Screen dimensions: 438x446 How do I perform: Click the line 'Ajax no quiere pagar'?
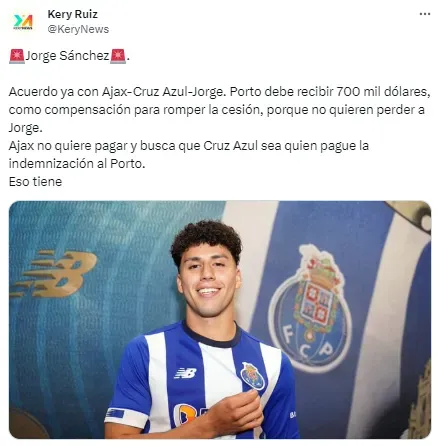[x=189, y=146]
